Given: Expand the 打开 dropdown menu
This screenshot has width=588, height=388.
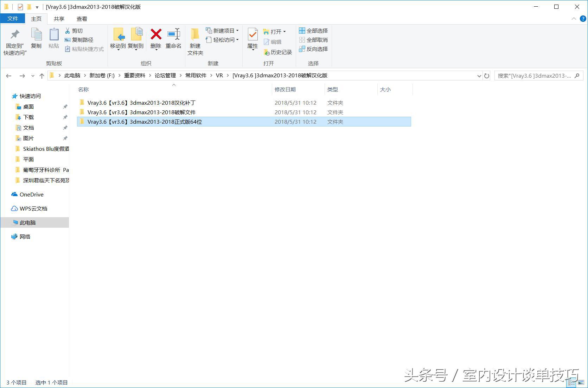Looking at the screenshot, I should (x=285, y=31).
